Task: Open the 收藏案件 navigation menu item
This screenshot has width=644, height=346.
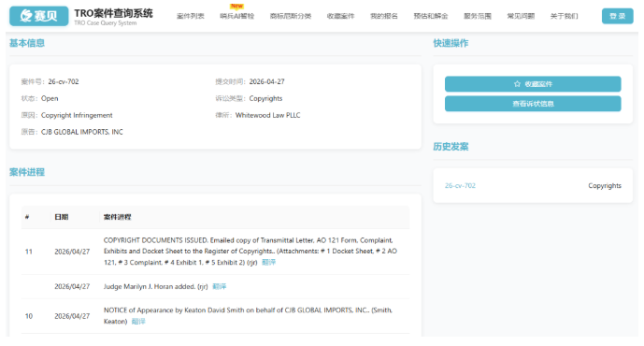Action: [x=340, y=16]
